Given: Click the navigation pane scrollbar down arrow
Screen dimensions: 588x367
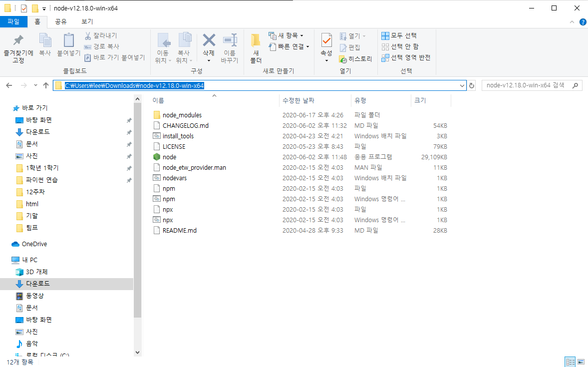Looking at the screenshot, I should [137, 353].
